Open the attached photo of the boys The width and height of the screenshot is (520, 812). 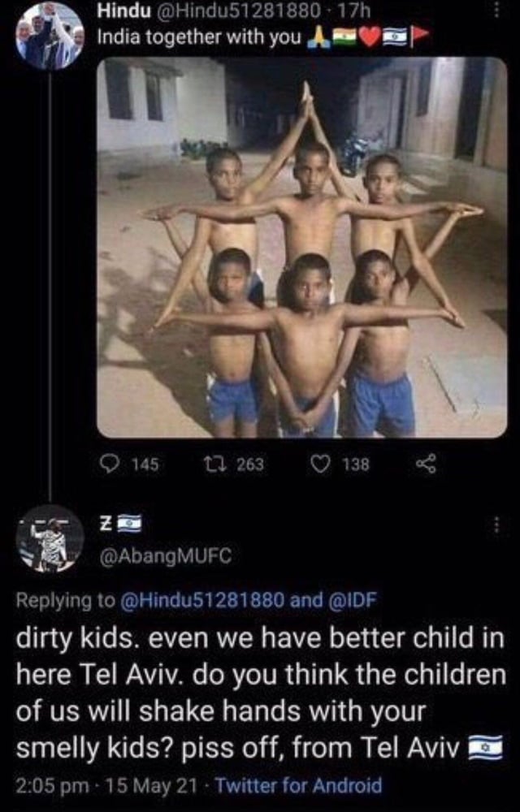[301, 247]
